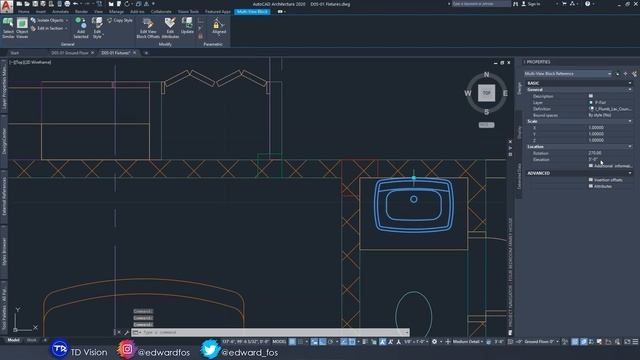Click the Aligned parametric constraint tool

[218, 27]
